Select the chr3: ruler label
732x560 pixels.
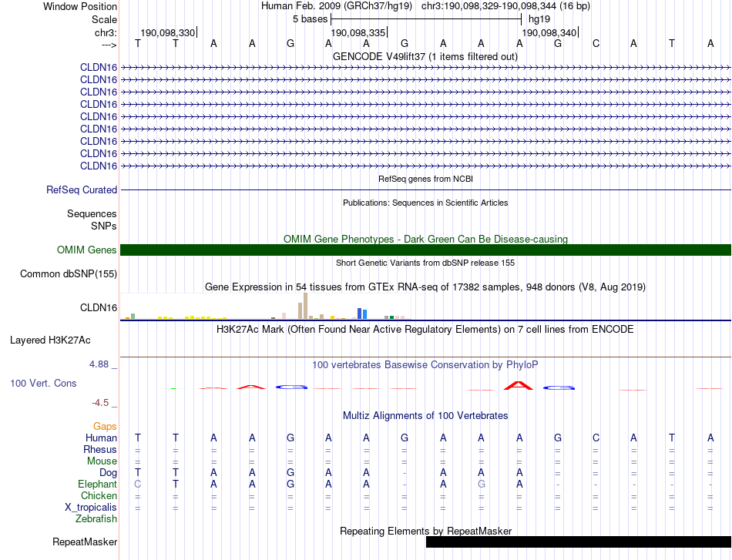click(106, 32)
